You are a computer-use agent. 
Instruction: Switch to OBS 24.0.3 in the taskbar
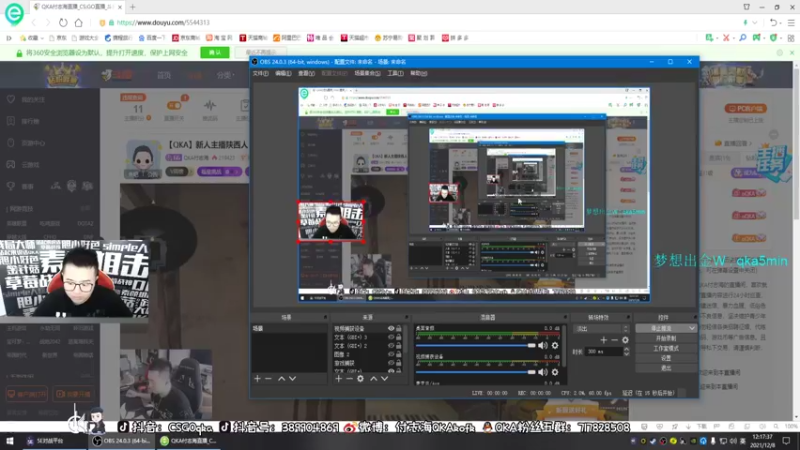click(121, 441)
